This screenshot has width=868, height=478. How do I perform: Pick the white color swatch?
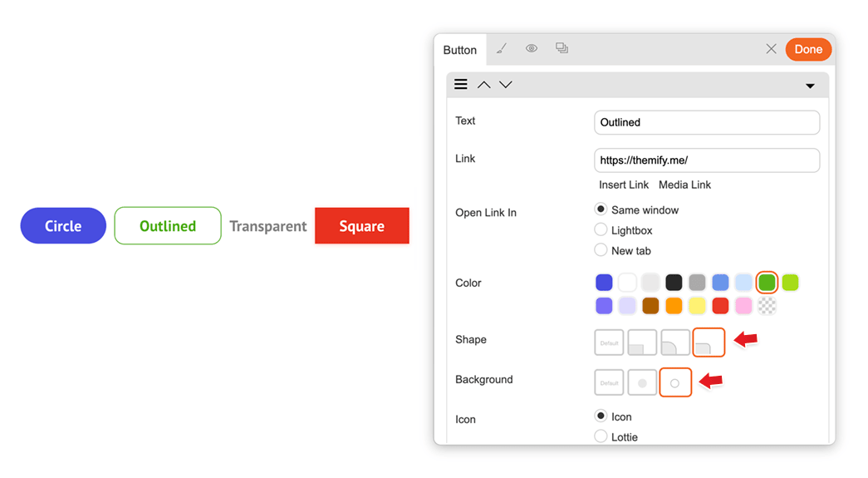click(627, 283)
